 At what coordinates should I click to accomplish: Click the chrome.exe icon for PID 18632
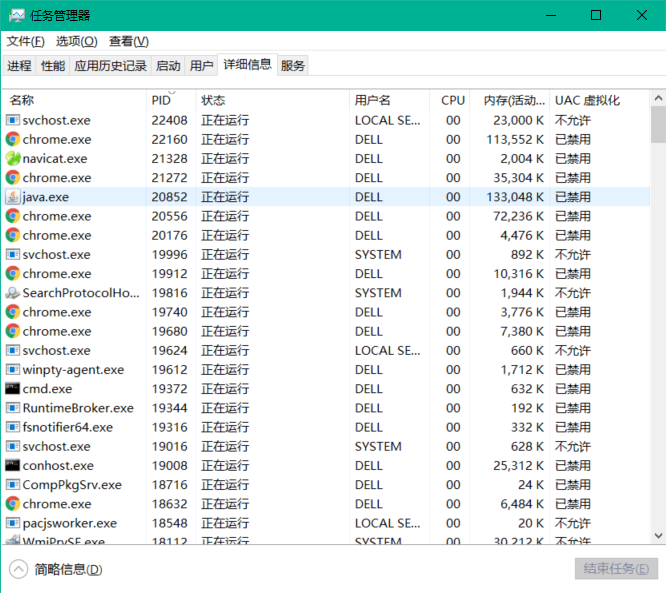(13, 504)
